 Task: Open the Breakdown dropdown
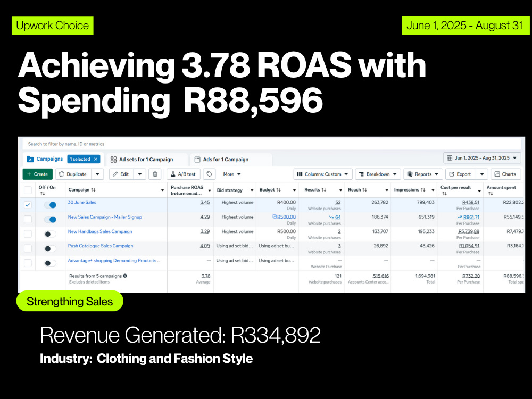point(378,174)
